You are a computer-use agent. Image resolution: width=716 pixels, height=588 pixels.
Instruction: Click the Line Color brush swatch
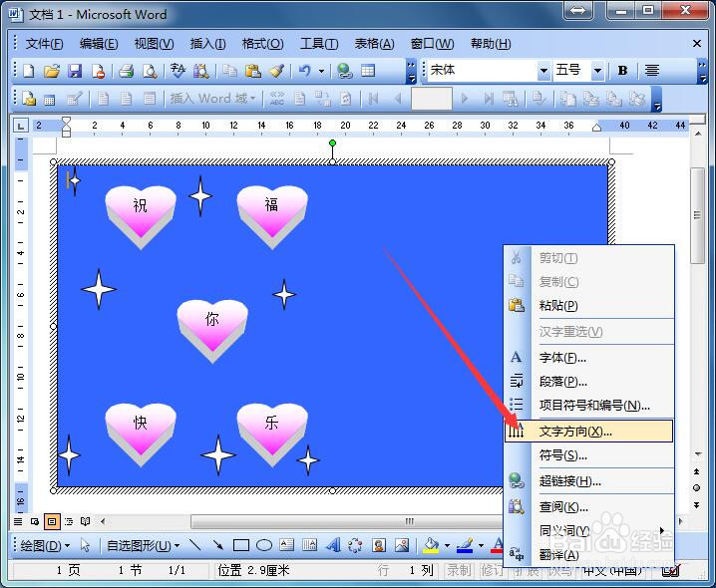pyautogui.click(x=465, y=545)
